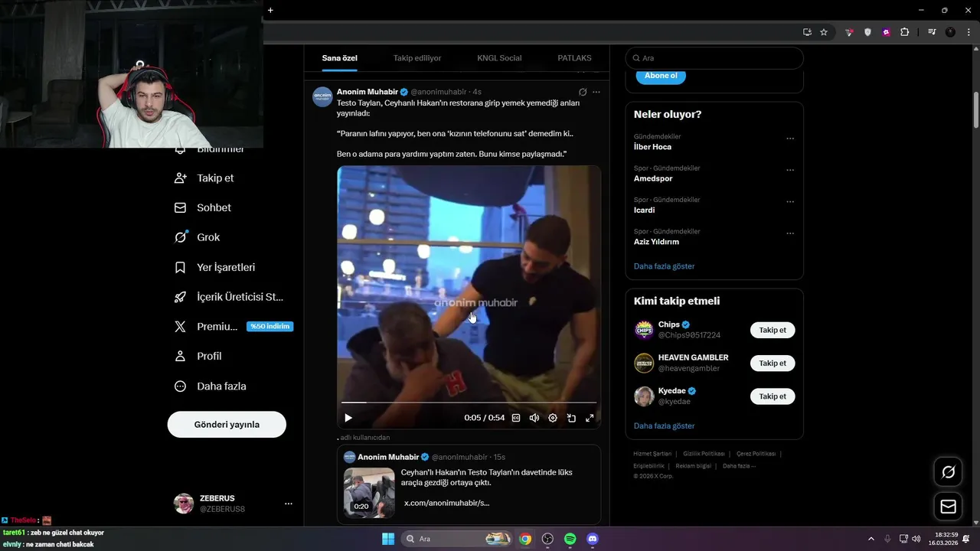Open Discord from taskbar

click(593, 539)
